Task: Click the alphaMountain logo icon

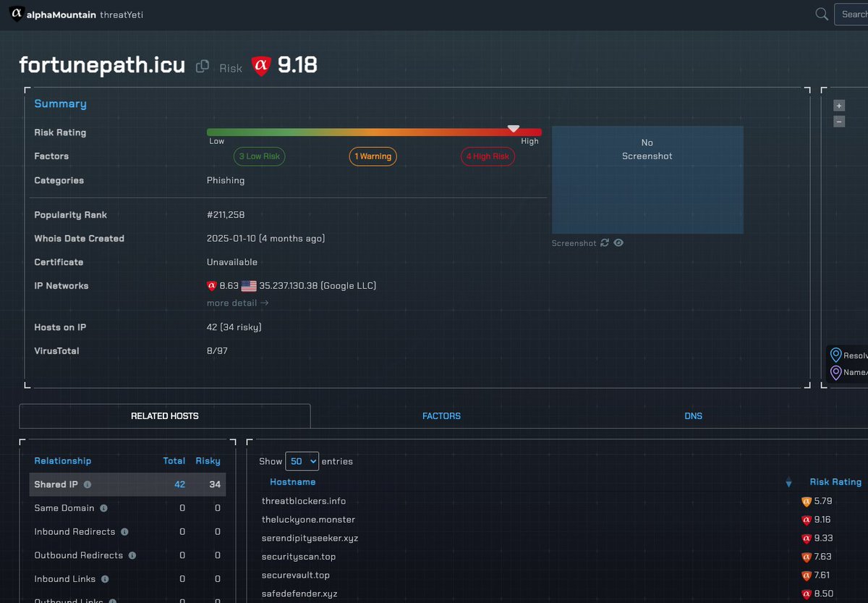Action: [16, 14]
